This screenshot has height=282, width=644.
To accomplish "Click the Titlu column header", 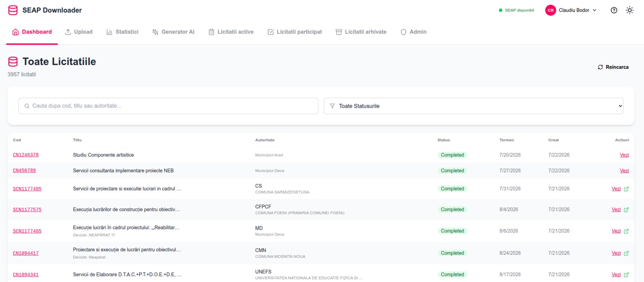I will (x=77, y=140).
